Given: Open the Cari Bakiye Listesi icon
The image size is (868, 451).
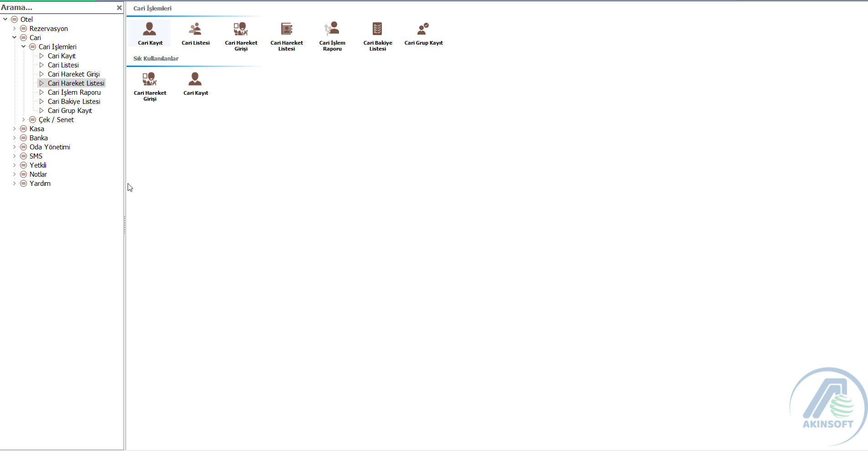Looking at the screenshot, I should point(378,36).
